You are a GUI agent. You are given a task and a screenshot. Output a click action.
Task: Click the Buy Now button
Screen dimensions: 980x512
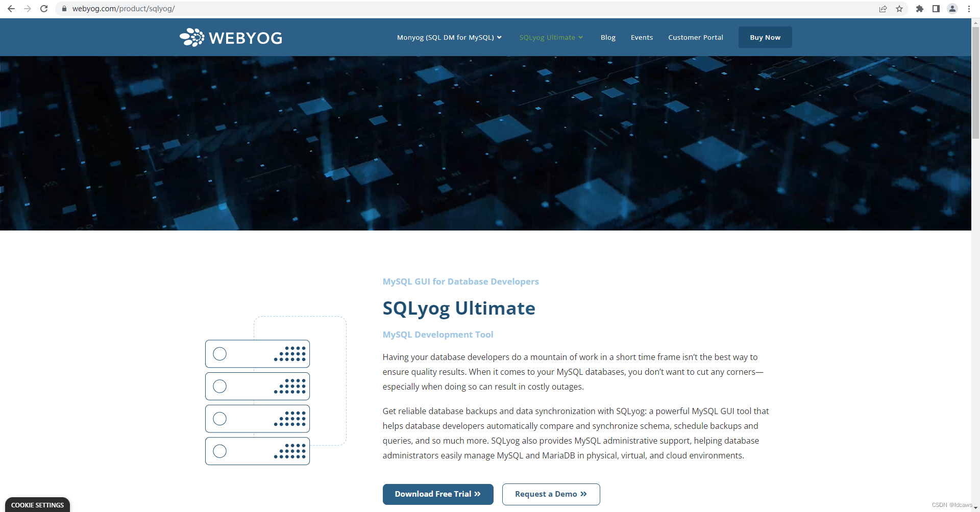[x=765, y=37]
